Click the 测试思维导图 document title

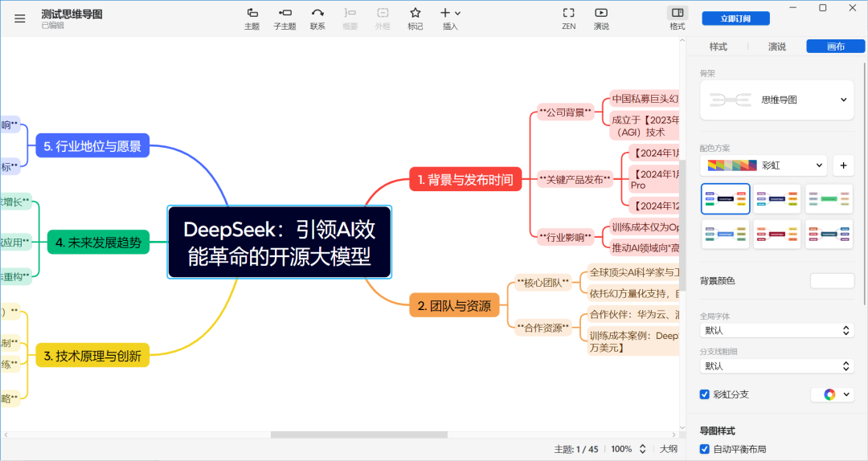[x=72, y=14]
